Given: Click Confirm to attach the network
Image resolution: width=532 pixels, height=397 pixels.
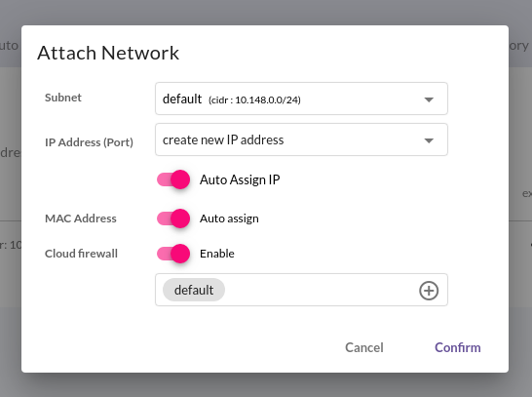Looking at the screenshot, I should tap(458, 347).
